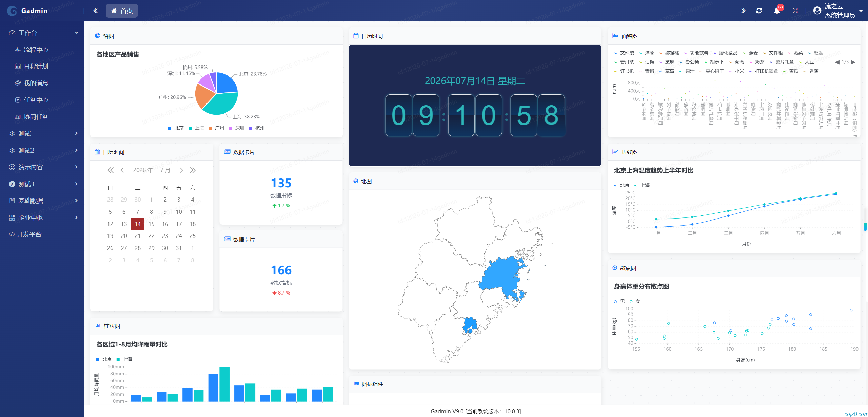
Task: Click the refresh icon in top bar
Action: [x=759, y=11]
